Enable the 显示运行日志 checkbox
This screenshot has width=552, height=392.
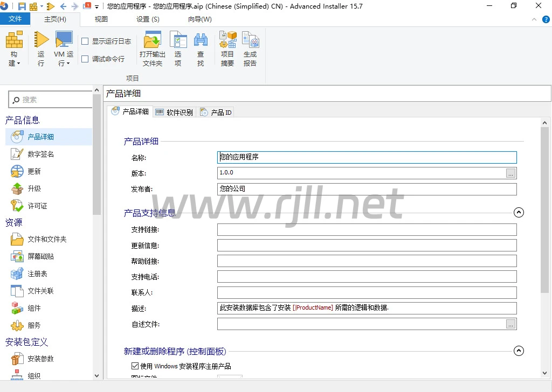click(x=85, y=41)
